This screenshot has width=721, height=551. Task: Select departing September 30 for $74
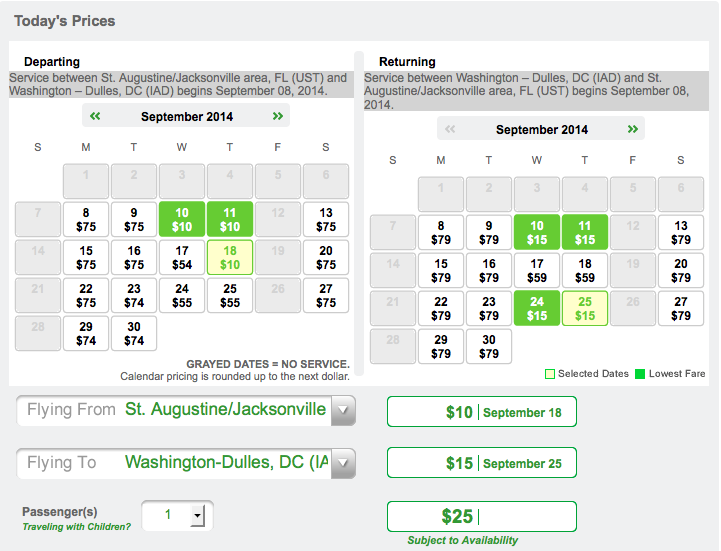[x=134, y=333]
